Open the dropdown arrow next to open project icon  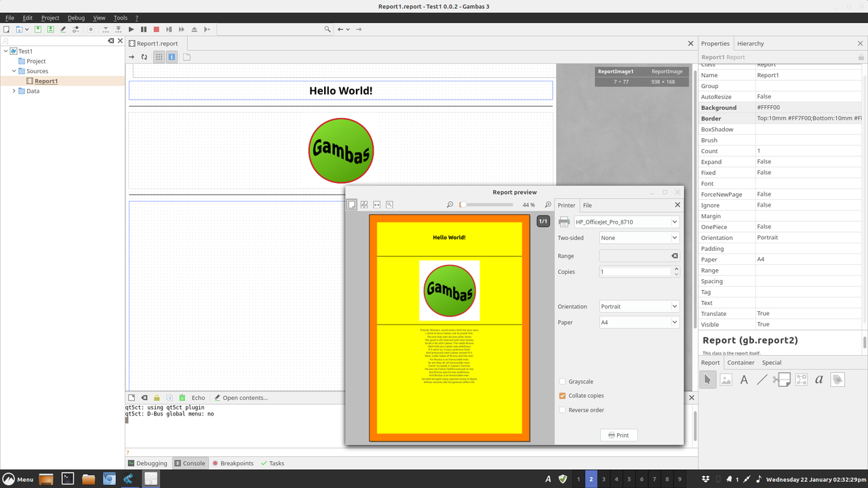tap(26, 29)
